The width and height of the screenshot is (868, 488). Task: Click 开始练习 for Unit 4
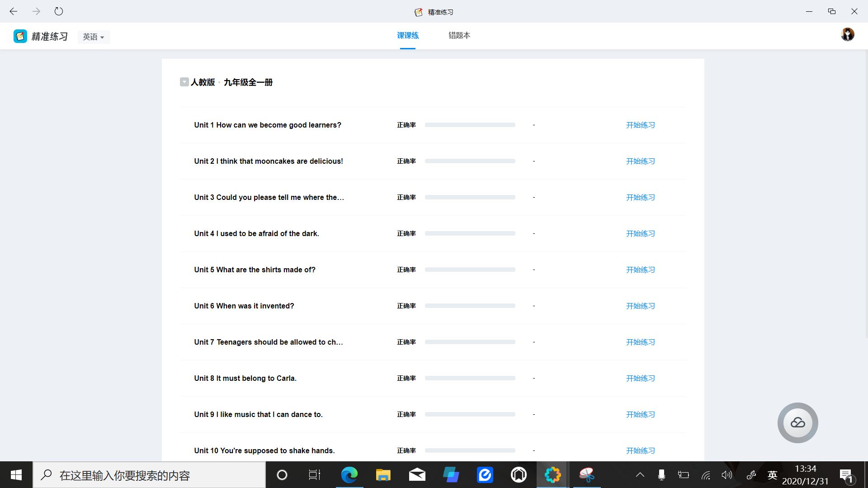tap(640, 233)
